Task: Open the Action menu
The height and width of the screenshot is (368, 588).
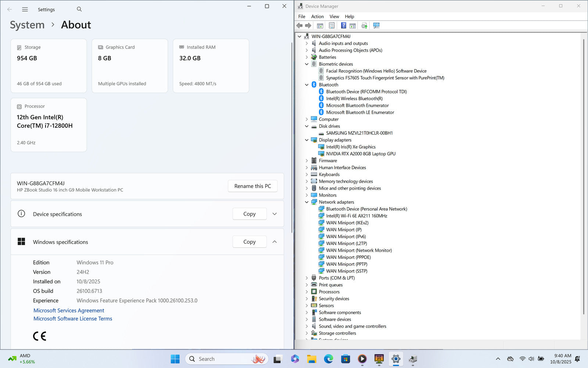Action: (x=317, y=17)
